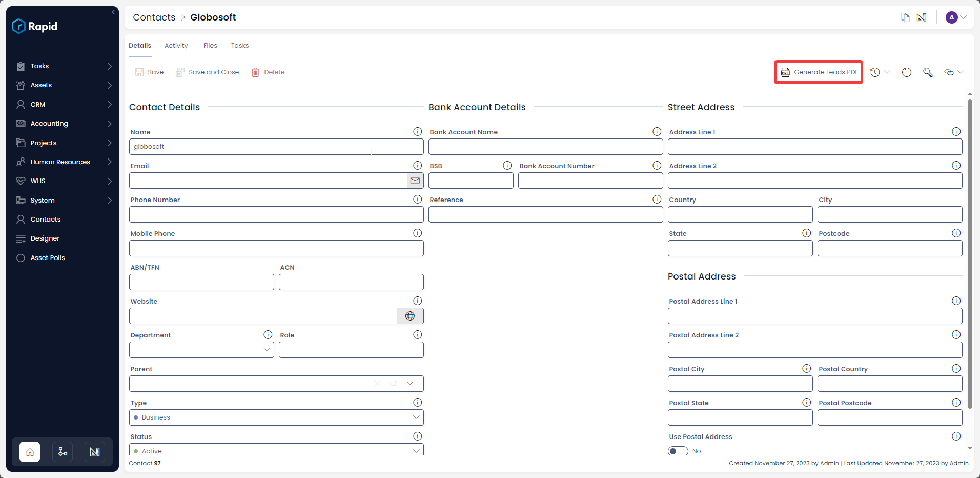Click the copy pages icon in header

coord(905,17)
